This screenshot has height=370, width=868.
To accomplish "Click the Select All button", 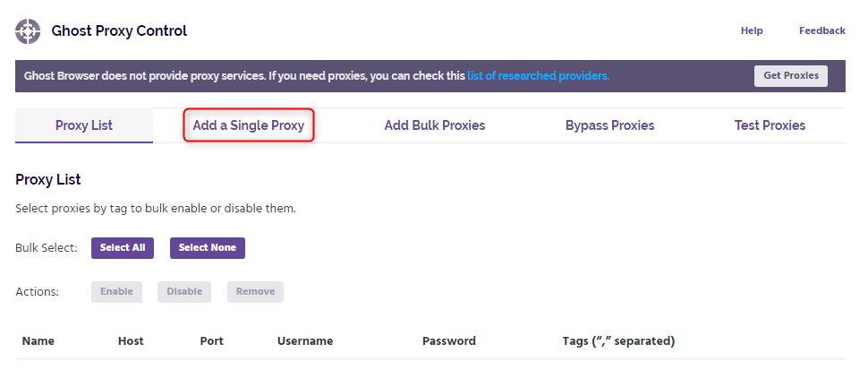I will (123, 247).
